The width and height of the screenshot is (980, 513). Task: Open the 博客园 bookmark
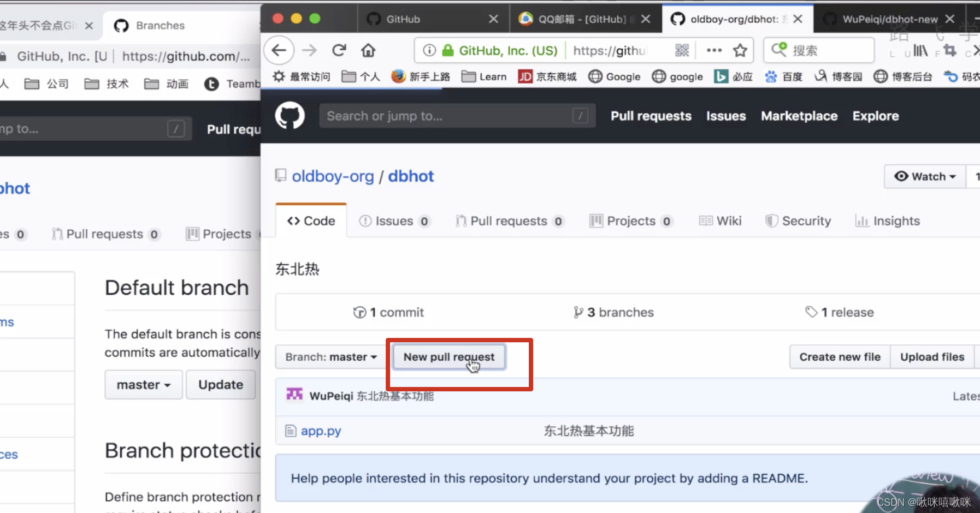[x=838, y=77]
